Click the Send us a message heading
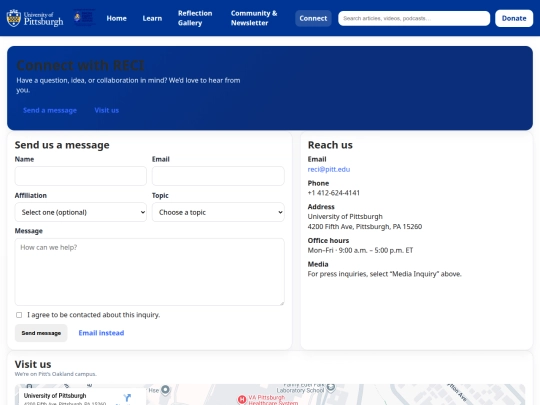This screenshot has width=540, height=405. pos(62,145)
